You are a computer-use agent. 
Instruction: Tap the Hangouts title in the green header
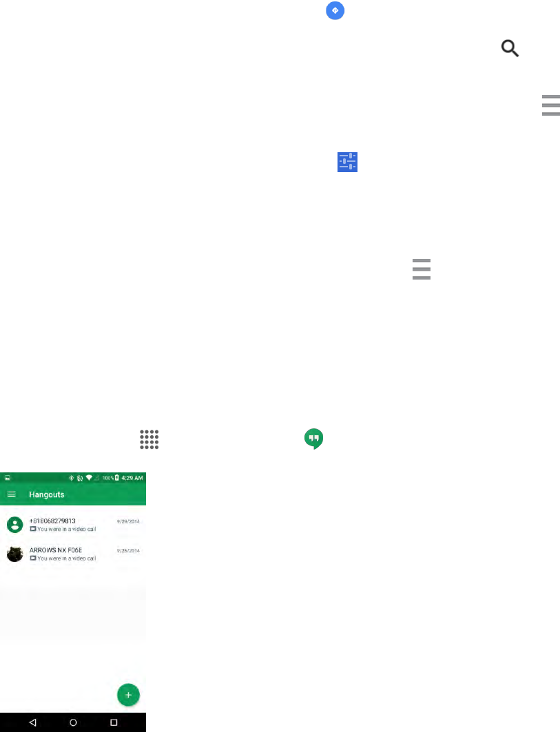47,494
